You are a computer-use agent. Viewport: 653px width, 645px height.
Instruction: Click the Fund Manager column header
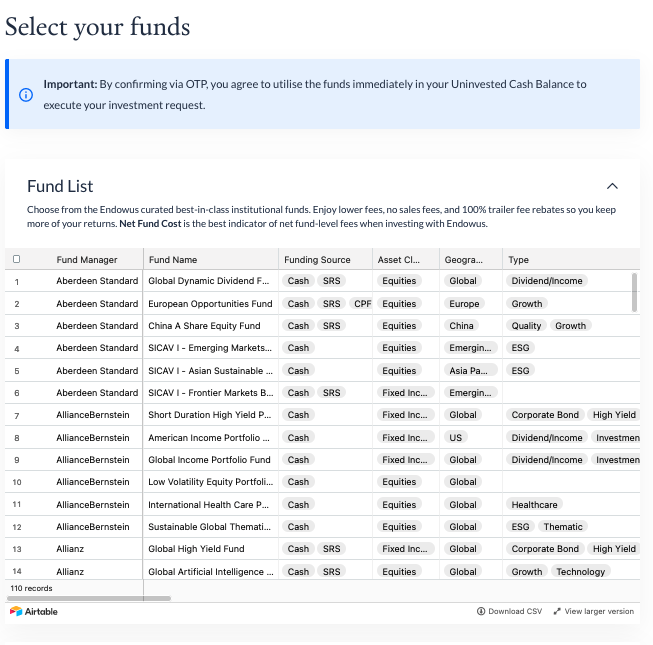[x=87, y=259]
